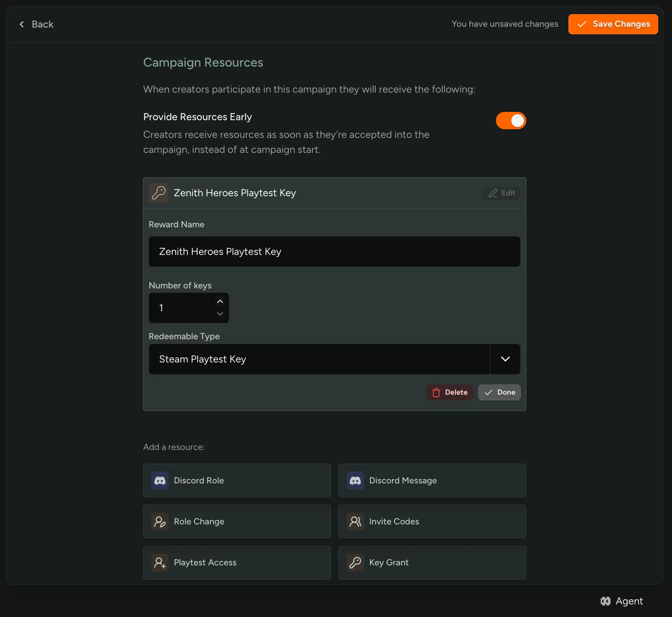Open the Redeemable Type dropdown
The width and height of the screenshot is (672, 617).
point(334,359)
